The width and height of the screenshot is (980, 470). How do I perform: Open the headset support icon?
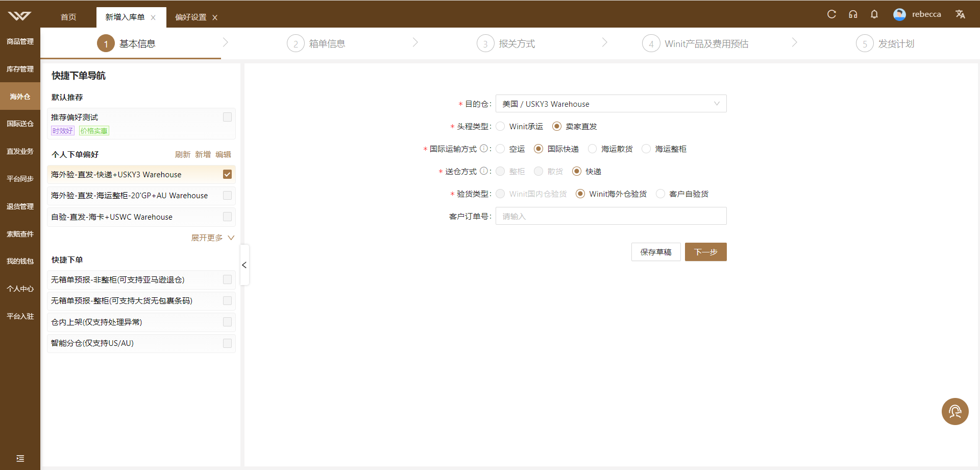(x=853, y=14)
